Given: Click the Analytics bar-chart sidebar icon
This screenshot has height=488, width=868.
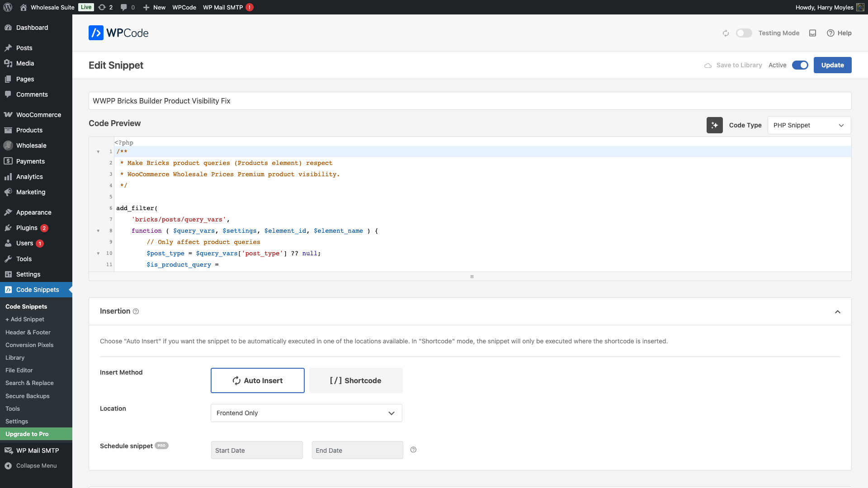Looking at the screenshot, I should [x=8, y=177].
